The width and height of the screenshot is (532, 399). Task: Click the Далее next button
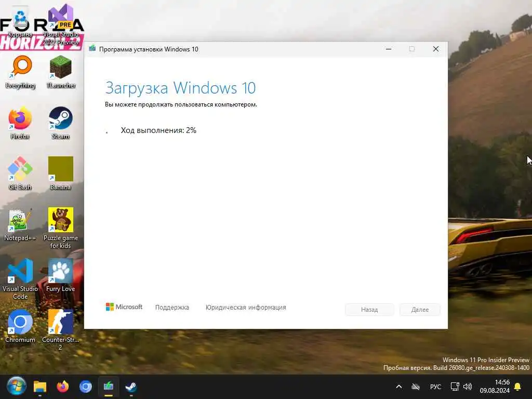[x=420, y=310]
